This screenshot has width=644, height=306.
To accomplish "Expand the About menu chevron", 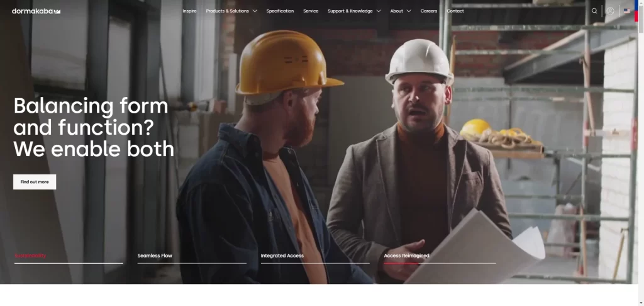I will pyautogui.click(x=408, y=11).
